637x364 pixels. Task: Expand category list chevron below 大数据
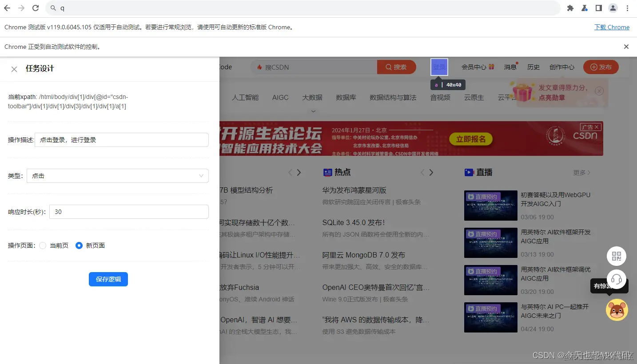click(313, 111)
